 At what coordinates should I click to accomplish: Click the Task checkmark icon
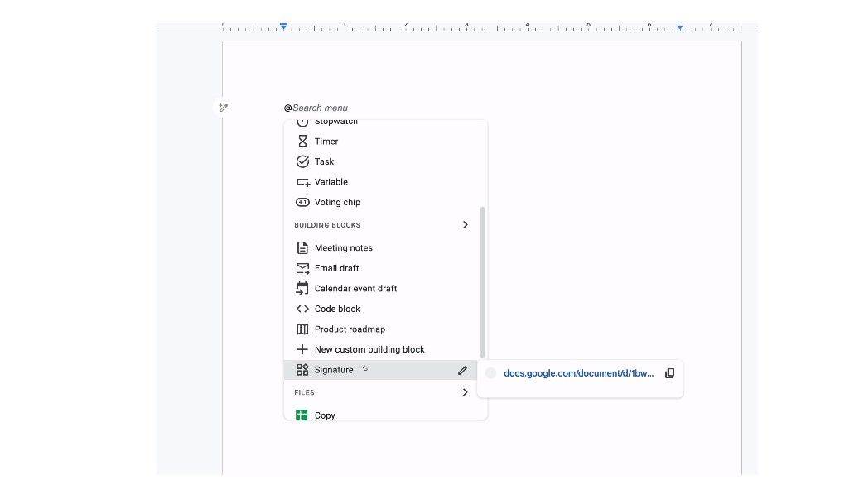click(x=303, y=161)
